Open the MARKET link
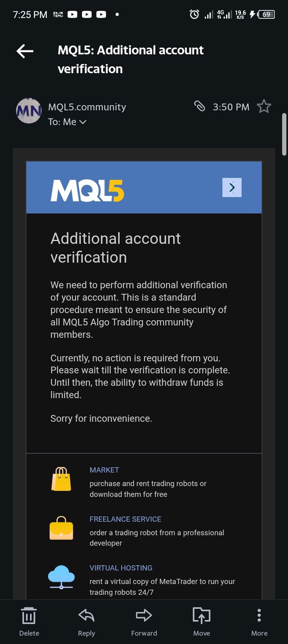The width and height of the screenshot is (288, 644). pos(104,470)
